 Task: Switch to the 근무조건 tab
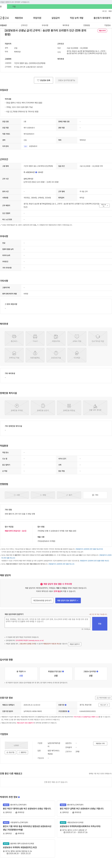(24, 25)
